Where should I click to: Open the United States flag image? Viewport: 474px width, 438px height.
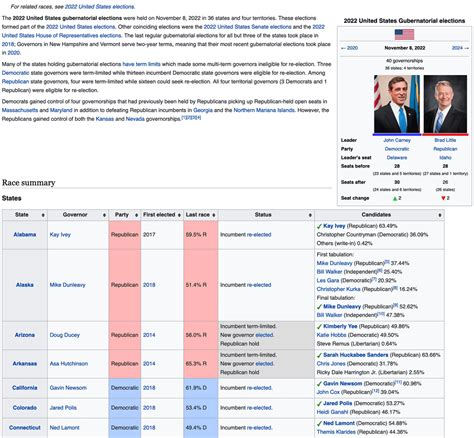click(404, 35)
